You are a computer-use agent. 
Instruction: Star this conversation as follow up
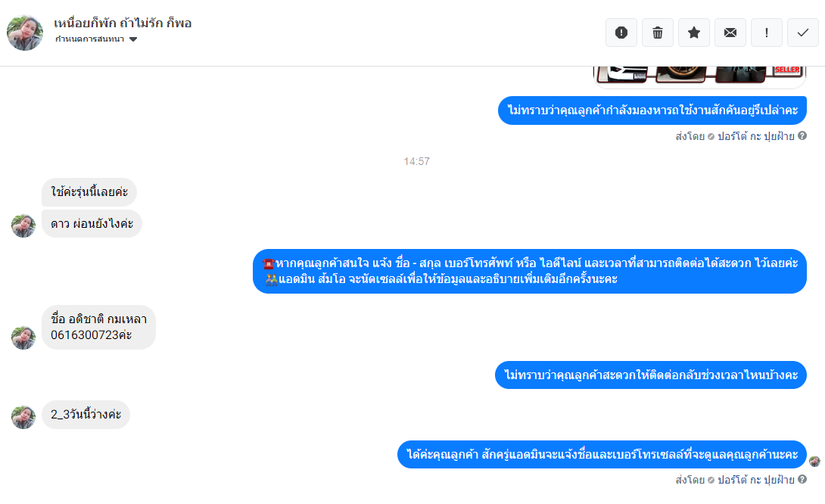coord(694,33)
